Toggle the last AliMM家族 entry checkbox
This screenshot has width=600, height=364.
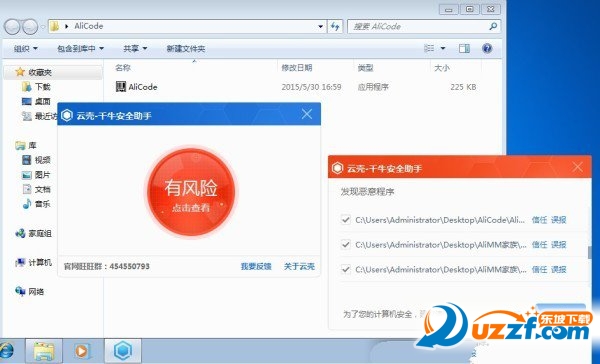pyautogui.click(x=346, y=269)
